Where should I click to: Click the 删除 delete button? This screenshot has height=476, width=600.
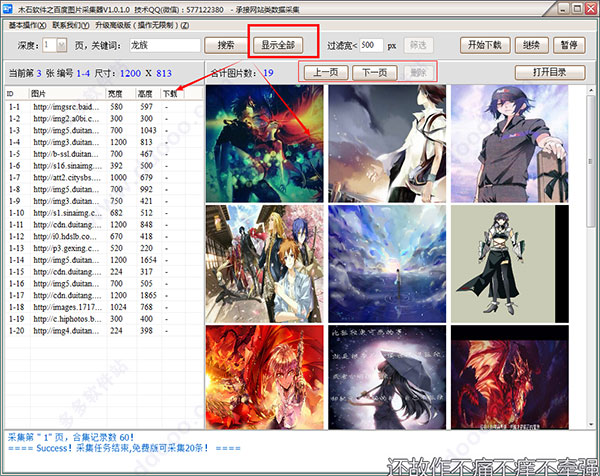click(418, 72)
